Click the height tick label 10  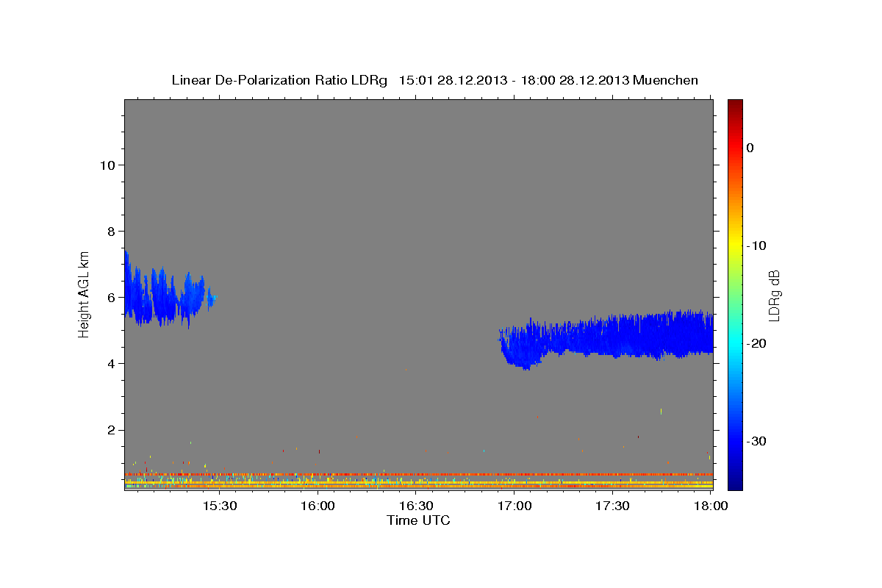click(x=107, y=165)
